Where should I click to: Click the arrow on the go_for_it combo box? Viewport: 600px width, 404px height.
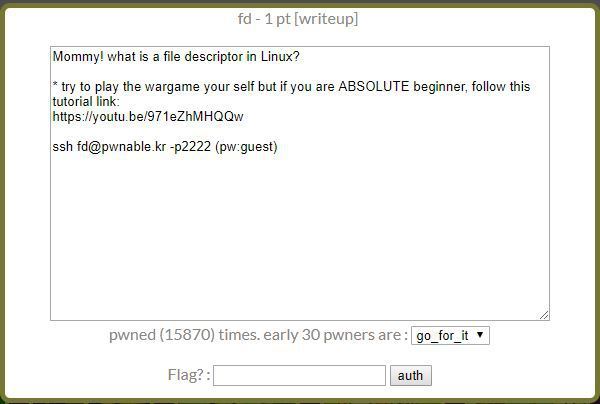tap(480, 335)
